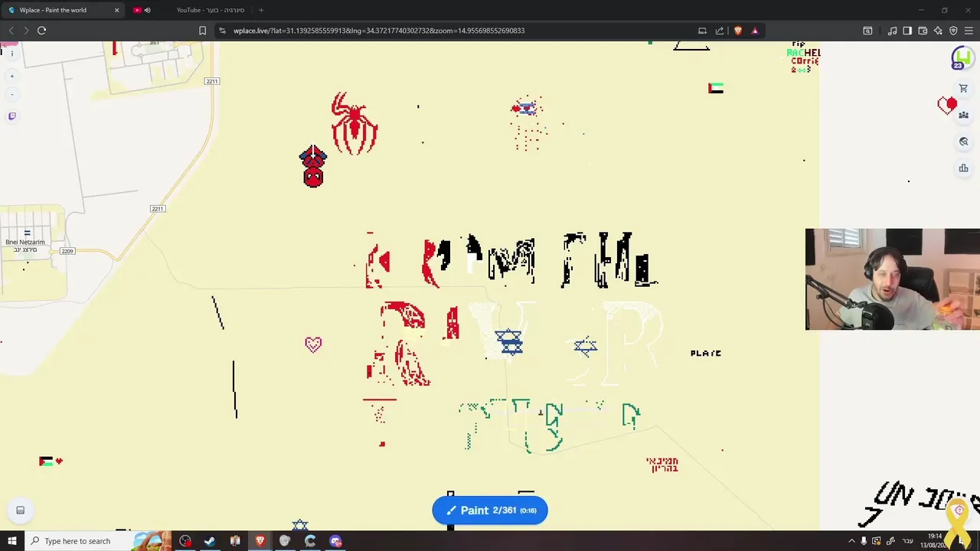The width and height of the screenshot is (980, 551).
Task: Click the map style button at bottom left
Action: 21,510
